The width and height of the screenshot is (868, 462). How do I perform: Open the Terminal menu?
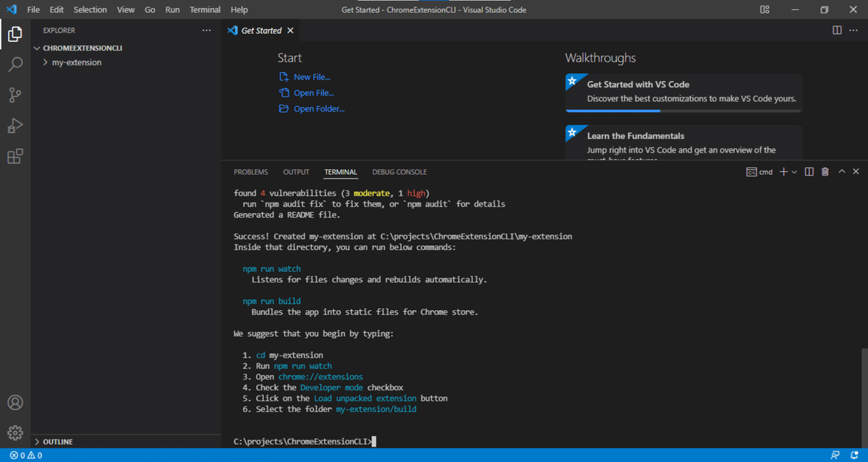pos(205,9)
